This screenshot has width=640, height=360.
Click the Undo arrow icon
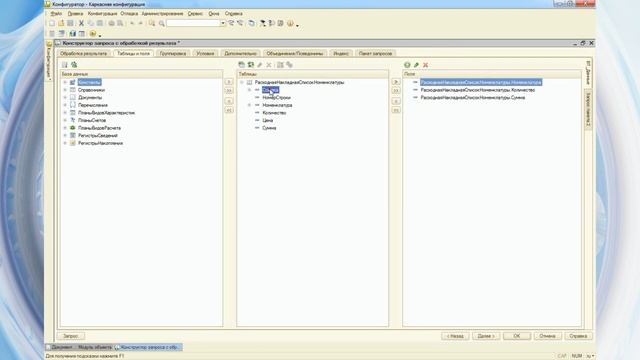(x=132, y=24)
